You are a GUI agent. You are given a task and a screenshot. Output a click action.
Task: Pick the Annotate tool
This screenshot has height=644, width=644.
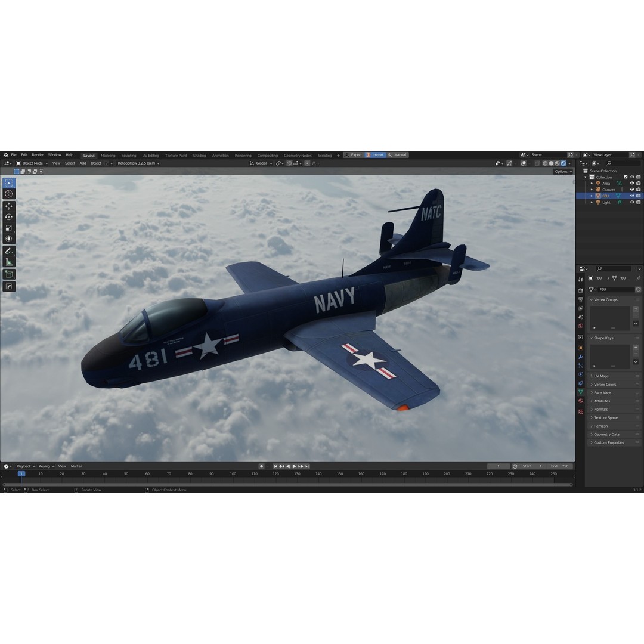coord(8,251)
